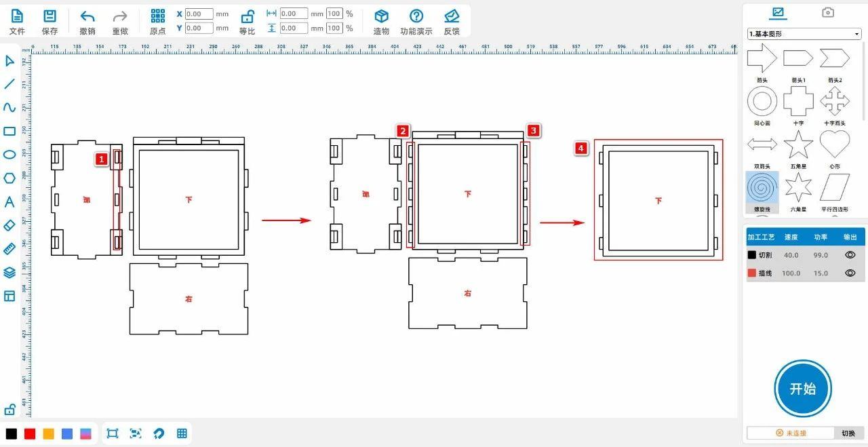The height and width of the screenshot is (447, 868).
Task: Switch to the camera tab
Action: (827, 12)
